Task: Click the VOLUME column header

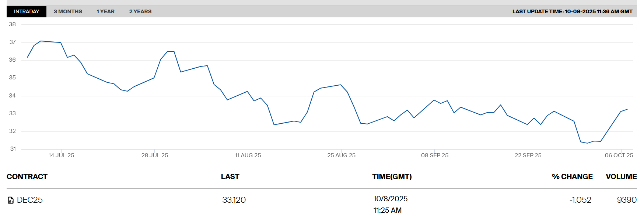Action: (621, 176)
